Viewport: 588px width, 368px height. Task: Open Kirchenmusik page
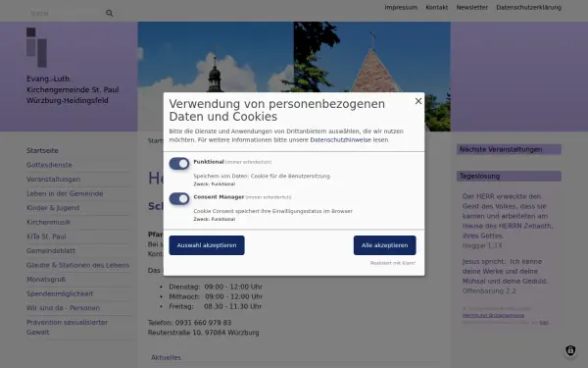tap(48, 222)
